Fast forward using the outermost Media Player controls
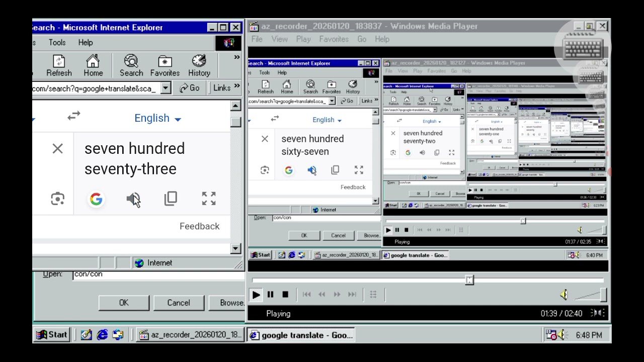The width and height of the screenshot is (644, 362). point(337,295)
